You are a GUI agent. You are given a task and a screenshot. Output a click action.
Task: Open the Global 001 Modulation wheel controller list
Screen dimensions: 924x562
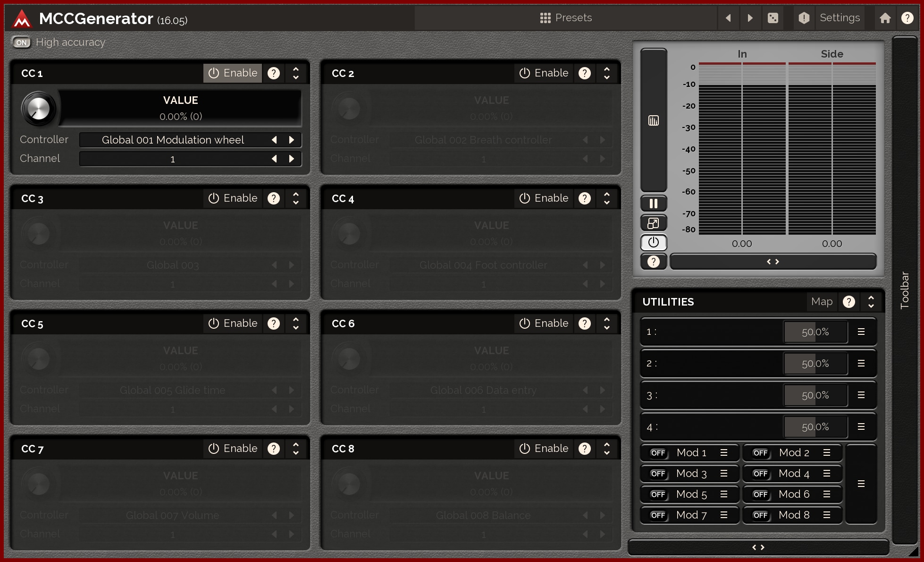click(173, 140)
